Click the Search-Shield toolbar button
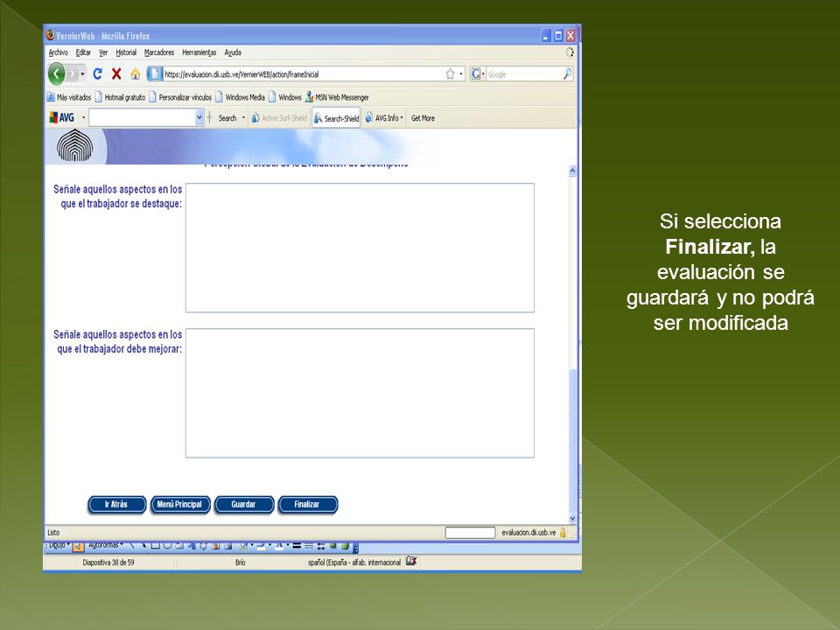840x630 pixels. point(336,118)
